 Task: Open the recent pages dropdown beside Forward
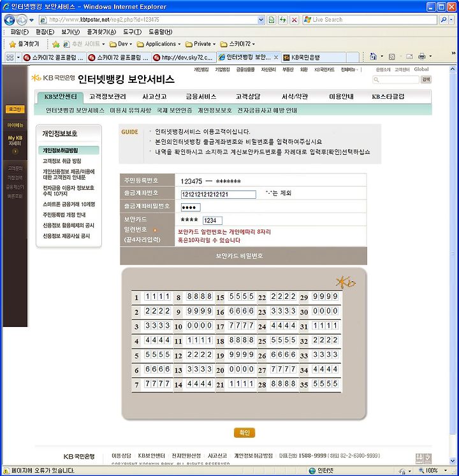click(x=32, y=20)
